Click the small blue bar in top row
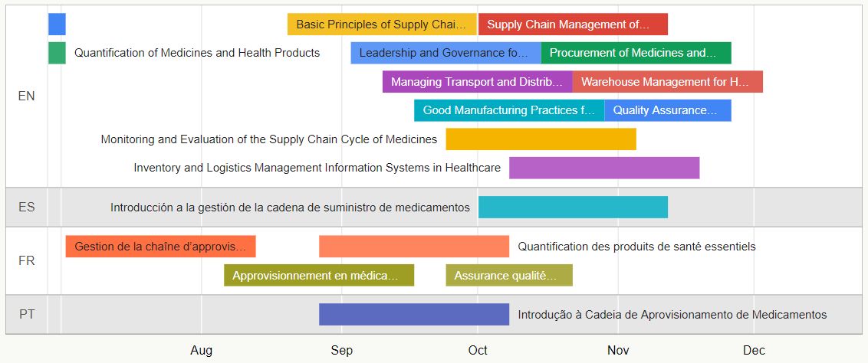 57,25
